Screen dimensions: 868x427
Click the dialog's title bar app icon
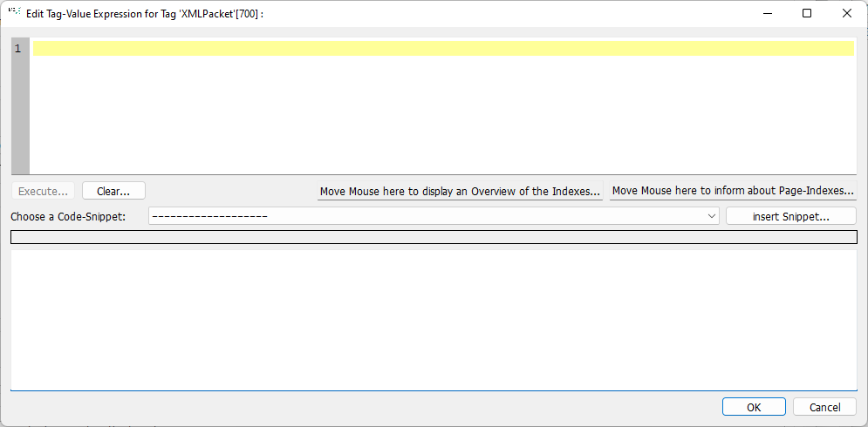point(16,13)
